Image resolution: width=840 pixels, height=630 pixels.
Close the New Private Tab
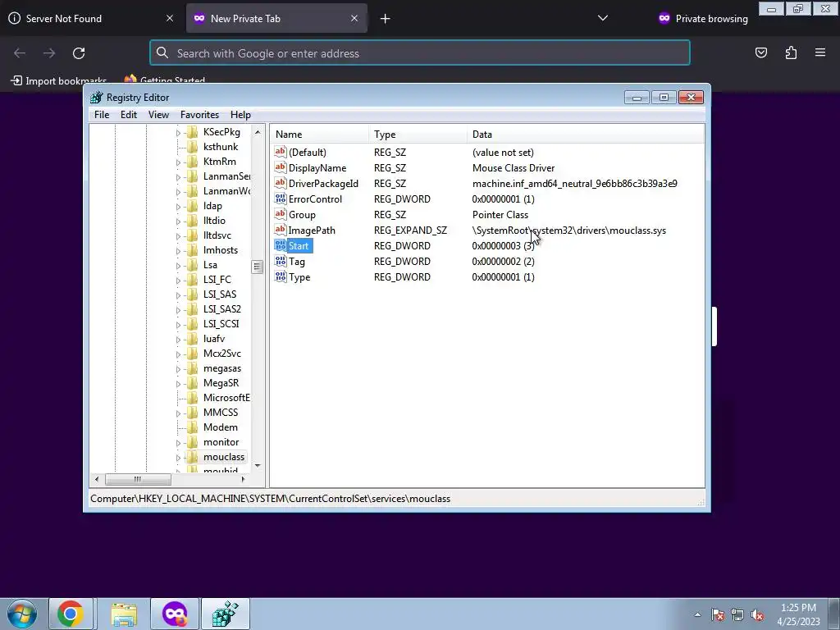[x=354, y=18]
